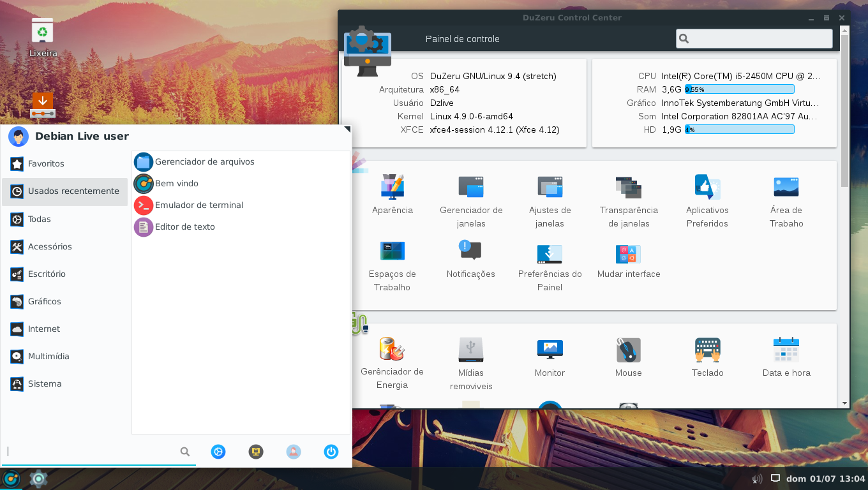
Task: Open Transparência de janelas settings
Action: tap(629, 186)
